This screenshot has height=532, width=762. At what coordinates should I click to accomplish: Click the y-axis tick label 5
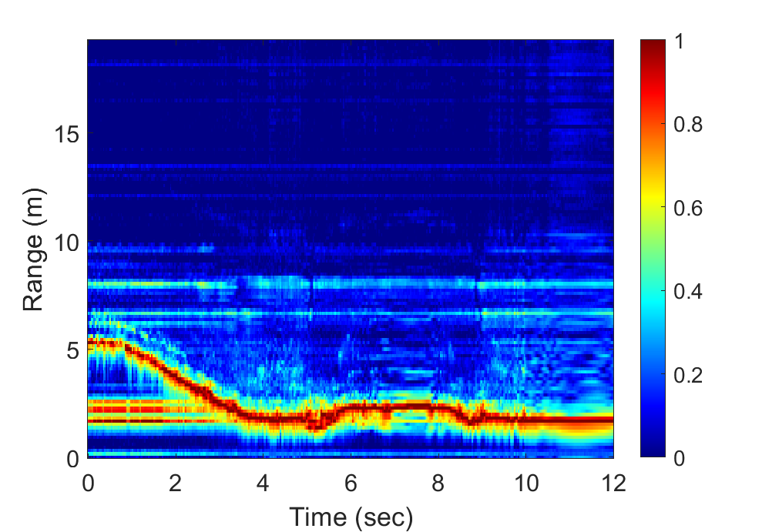[x=73, y=350]
